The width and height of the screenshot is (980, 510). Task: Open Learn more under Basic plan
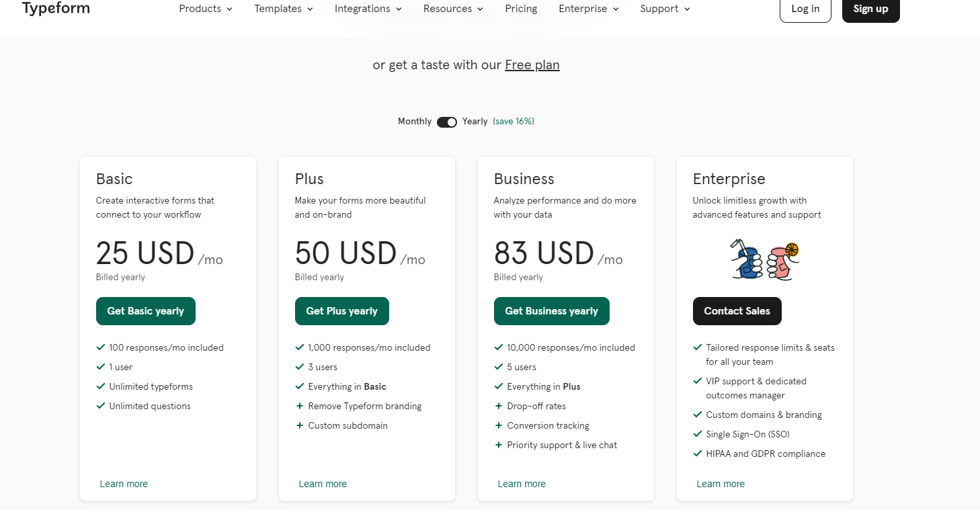124,484
